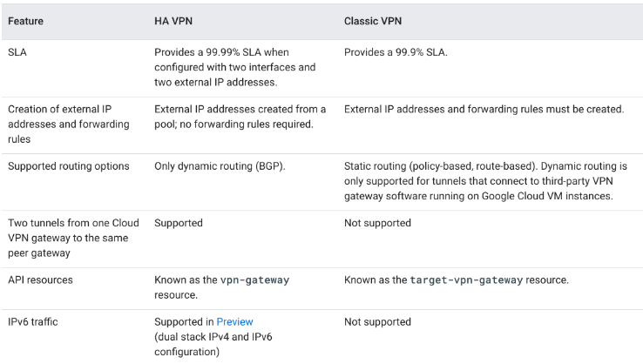The image size is (643, 364).
Task: Click the 'IPv6 traffic' row label
Action: (x=33, y=322)
